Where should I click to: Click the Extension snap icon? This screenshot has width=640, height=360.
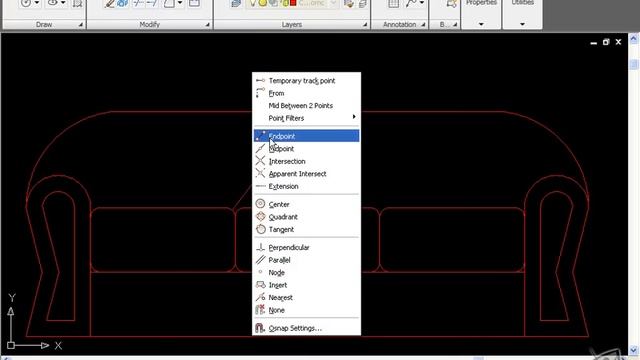coord(260,186)
